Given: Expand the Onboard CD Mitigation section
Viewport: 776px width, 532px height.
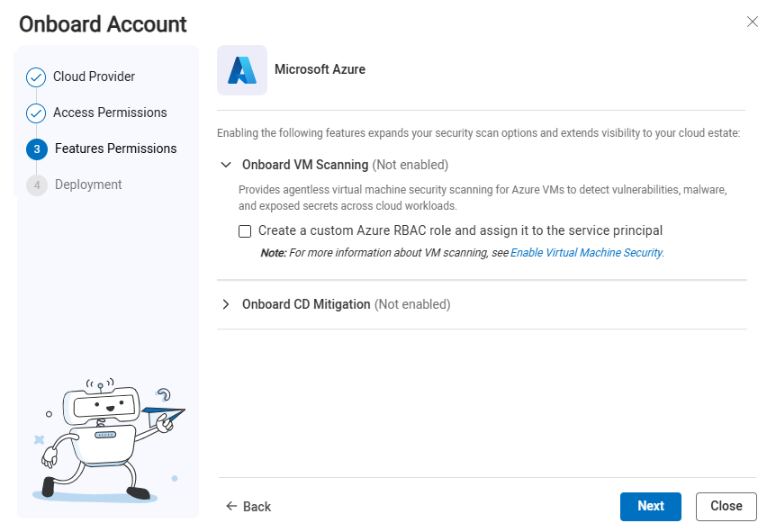Looking at the screenshot, I should (x=225, y=305).
